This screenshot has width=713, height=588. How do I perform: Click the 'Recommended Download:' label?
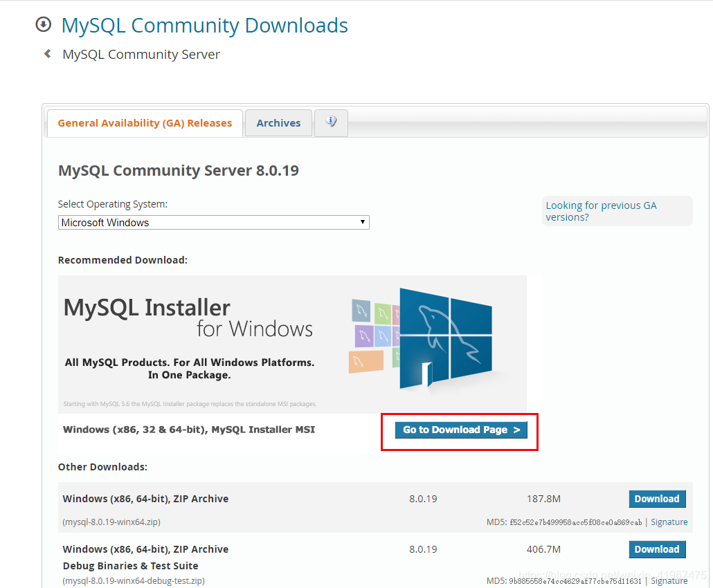pyautogui.click(x=123, y=260)
